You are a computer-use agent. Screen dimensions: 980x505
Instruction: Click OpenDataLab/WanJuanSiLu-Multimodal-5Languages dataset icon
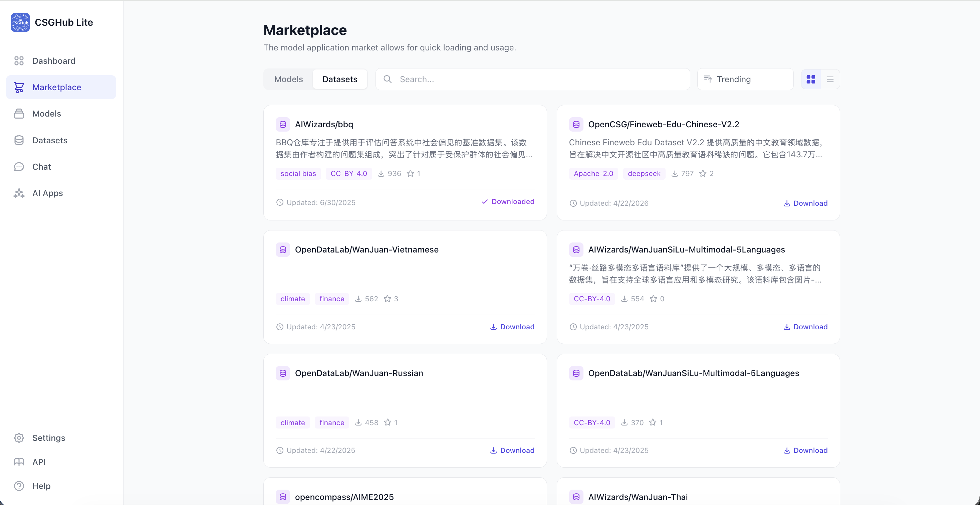pos(576,373)
